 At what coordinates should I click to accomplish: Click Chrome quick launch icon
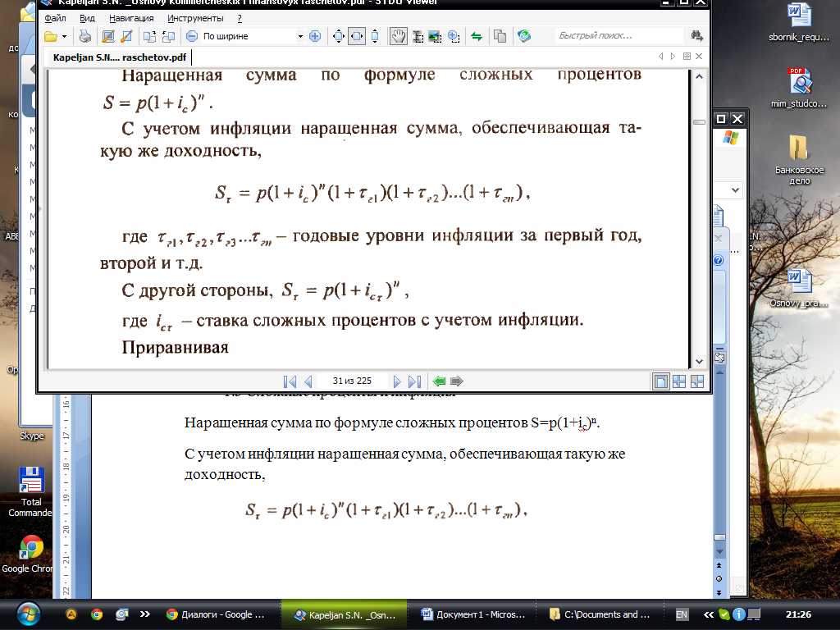[x=97, y=614]
